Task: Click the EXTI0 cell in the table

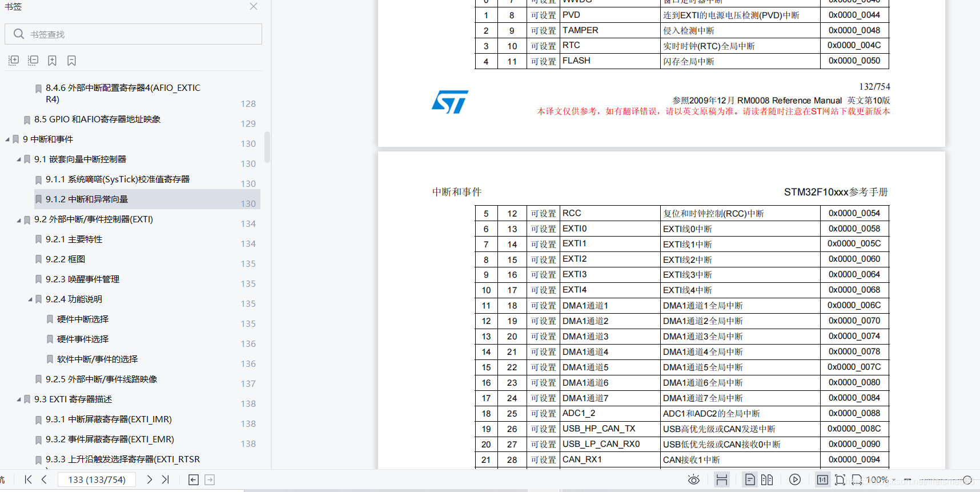Action: 610,229
